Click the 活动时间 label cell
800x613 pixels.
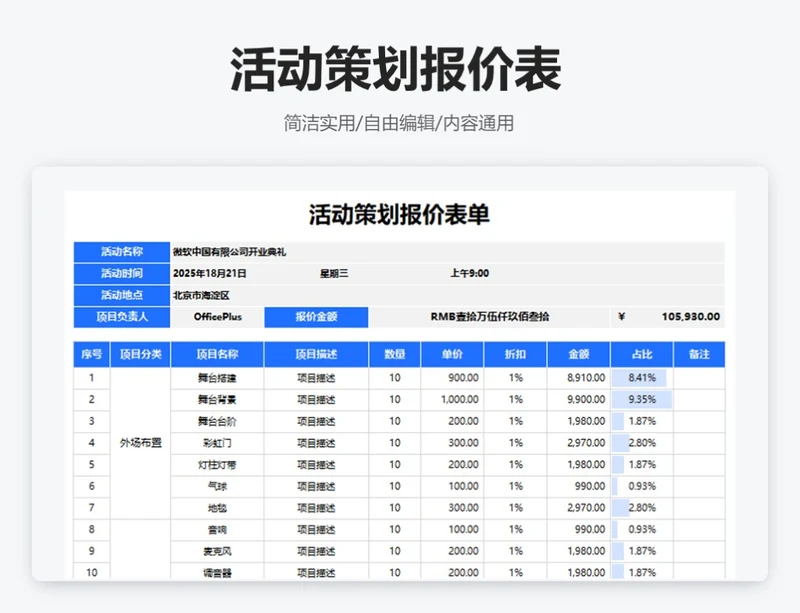121,274
